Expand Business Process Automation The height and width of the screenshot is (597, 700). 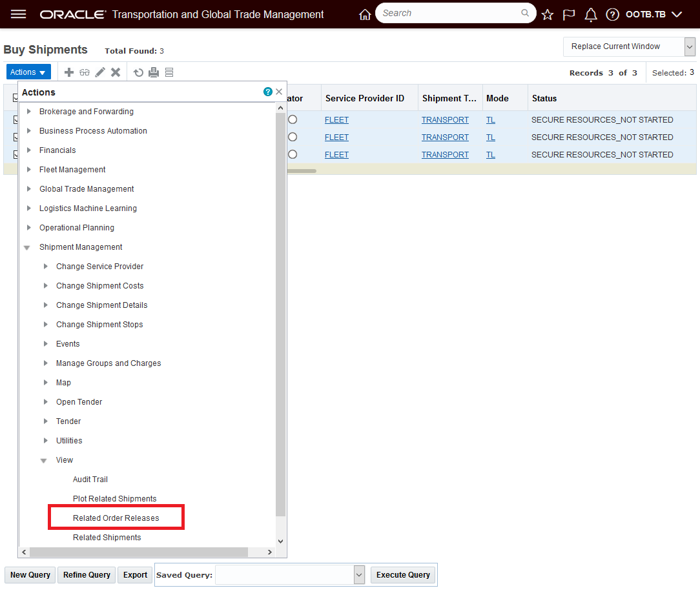(x=29, y=131)
